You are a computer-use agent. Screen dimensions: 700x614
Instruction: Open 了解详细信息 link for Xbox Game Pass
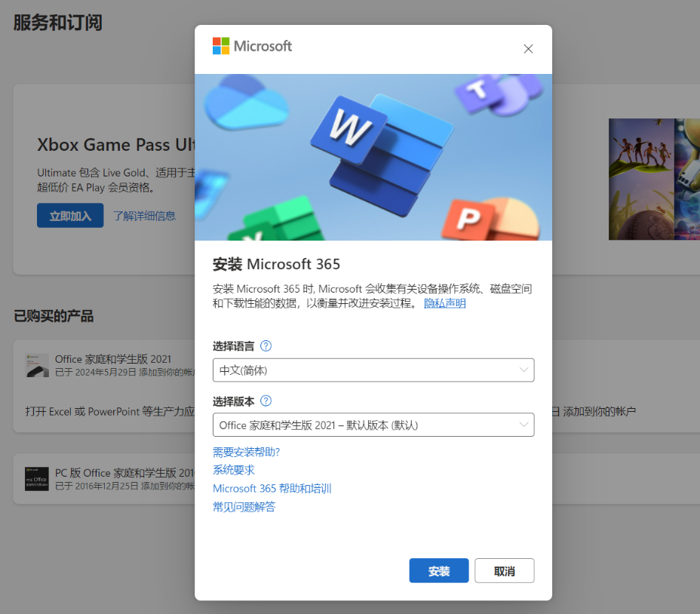tap(144, 216)
